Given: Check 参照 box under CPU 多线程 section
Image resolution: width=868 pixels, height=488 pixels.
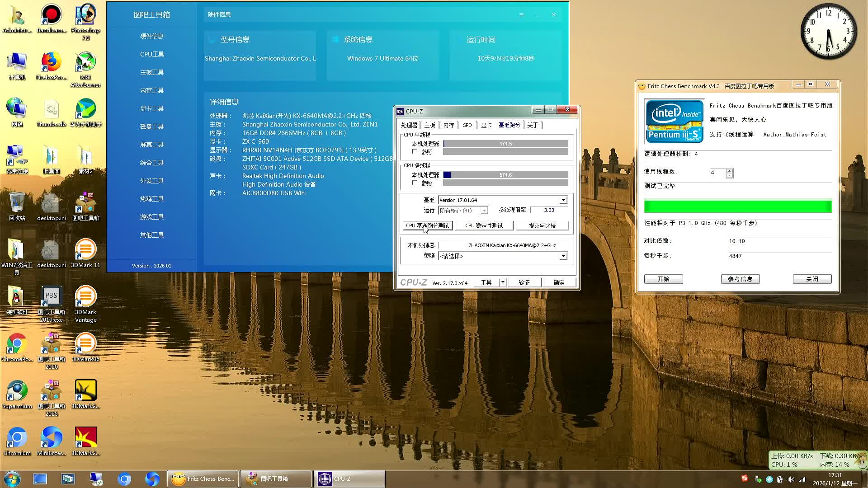Looking at the screenshot, I should click(x=415, y=183).
